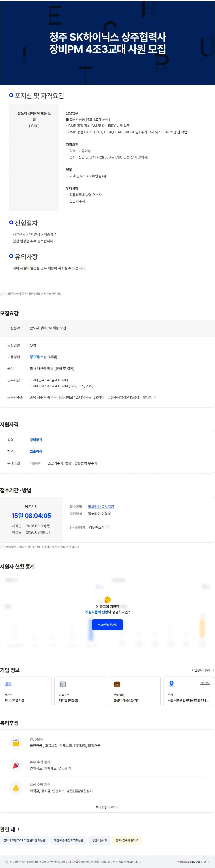Click the 산업(업종) 콜센터·아웃소싱·기타 card

point(135,691)
